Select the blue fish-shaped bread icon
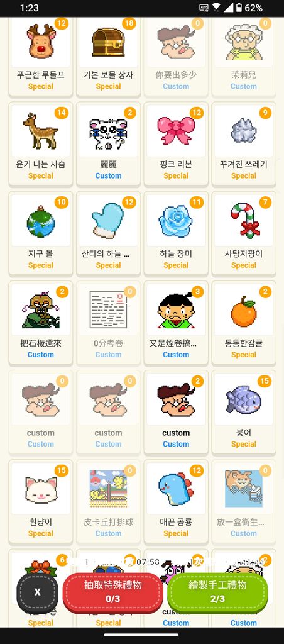 (x=244, y=399)
